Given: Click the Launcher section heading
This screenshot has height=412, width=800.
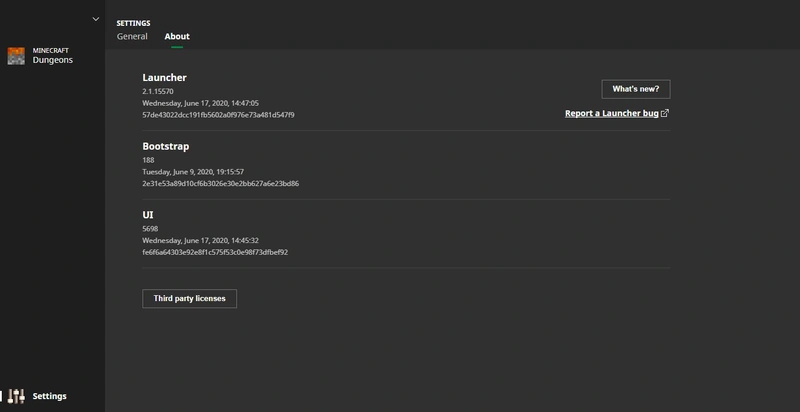Looking at the screenshot, I should tap(165, 78).
